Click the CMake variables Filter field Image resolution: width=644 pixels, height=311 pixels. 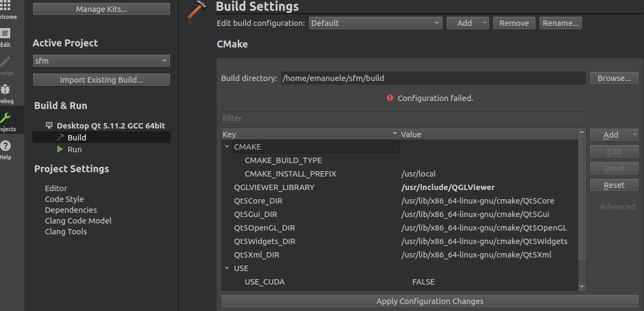[403, 118]
